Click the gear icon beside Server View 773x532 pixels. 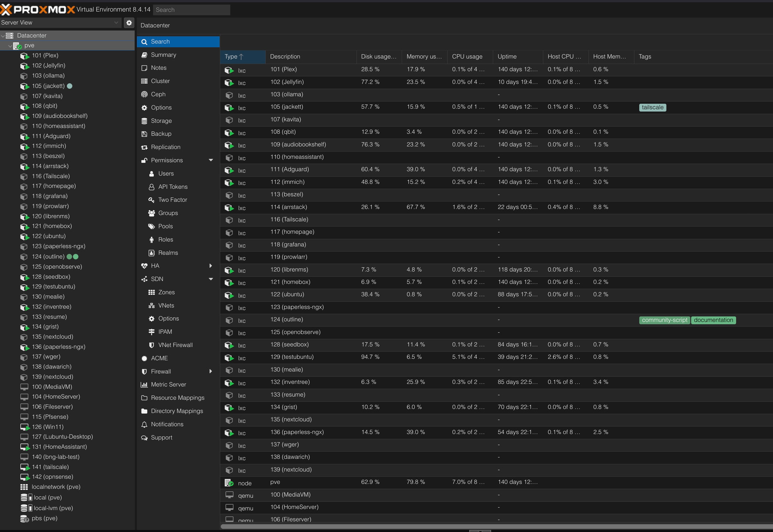[129, 23]
